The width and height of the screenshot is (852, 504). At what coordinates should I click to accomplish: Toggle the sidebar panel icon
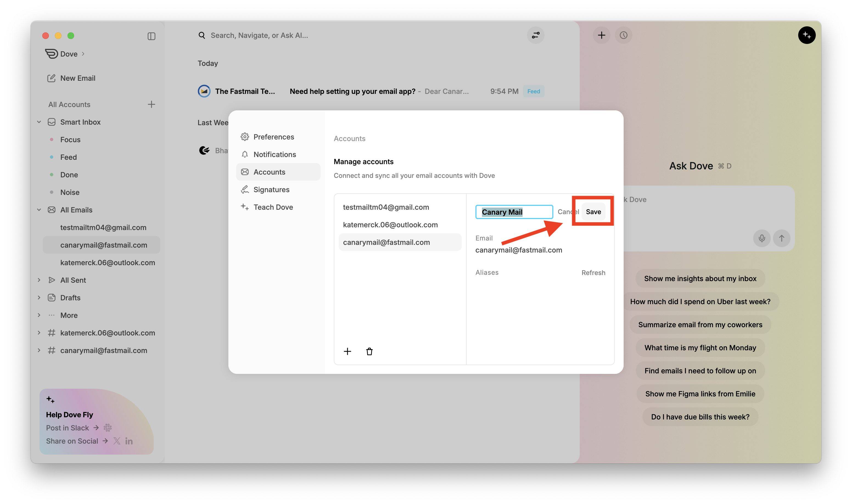(152, 36)
